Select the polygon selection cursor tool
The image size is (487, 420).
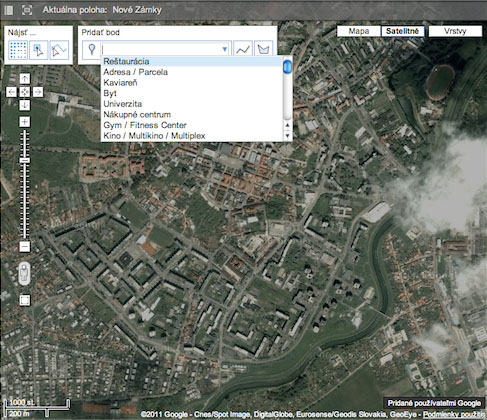tap(59, 50)
